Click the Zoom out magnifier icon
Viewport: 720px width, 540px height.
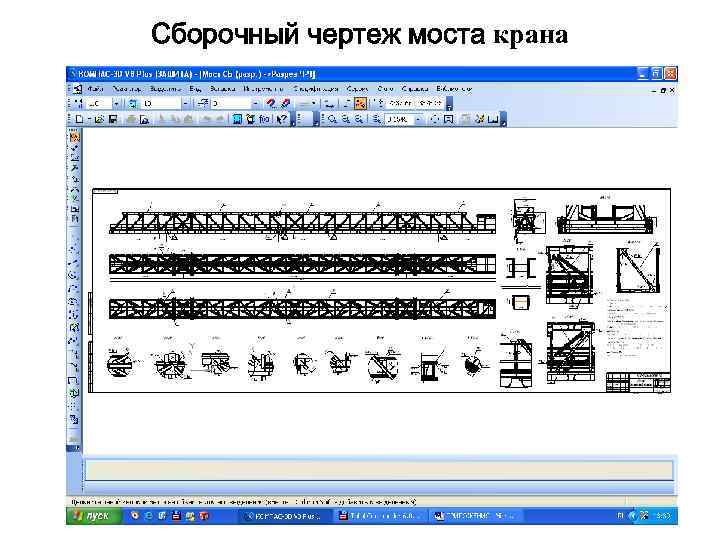point(359,119)
